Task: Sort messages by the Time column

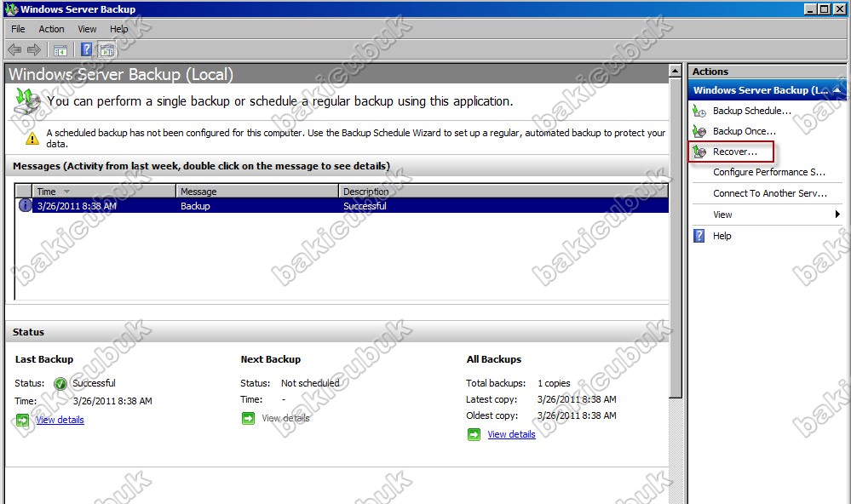Action: click(x=104, y=192)
